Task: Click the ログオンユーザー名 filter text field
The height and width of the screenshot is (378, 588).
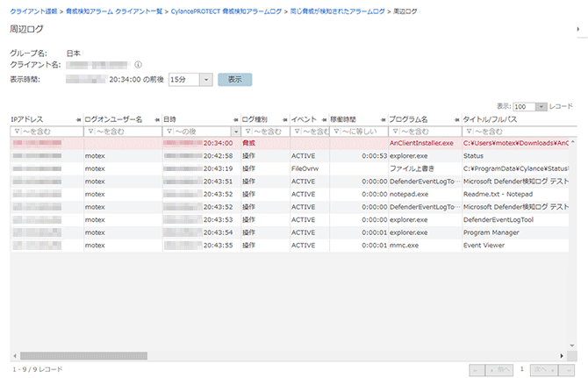Action: (x=125, y=131)
